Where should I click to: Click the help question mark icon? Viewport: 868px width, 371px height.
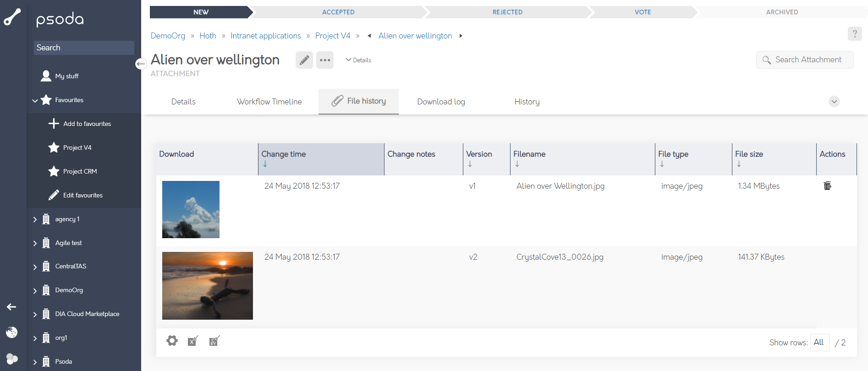854,34
